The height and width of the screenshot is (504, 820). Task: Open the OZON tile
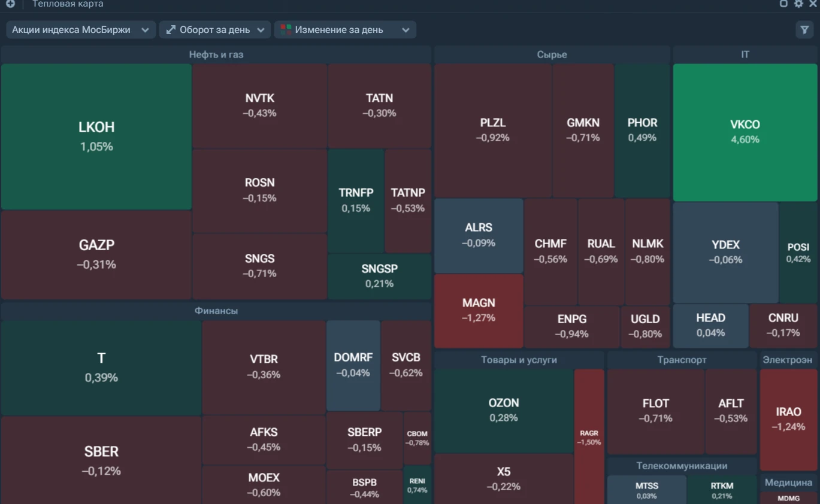[x=504, y=411]
